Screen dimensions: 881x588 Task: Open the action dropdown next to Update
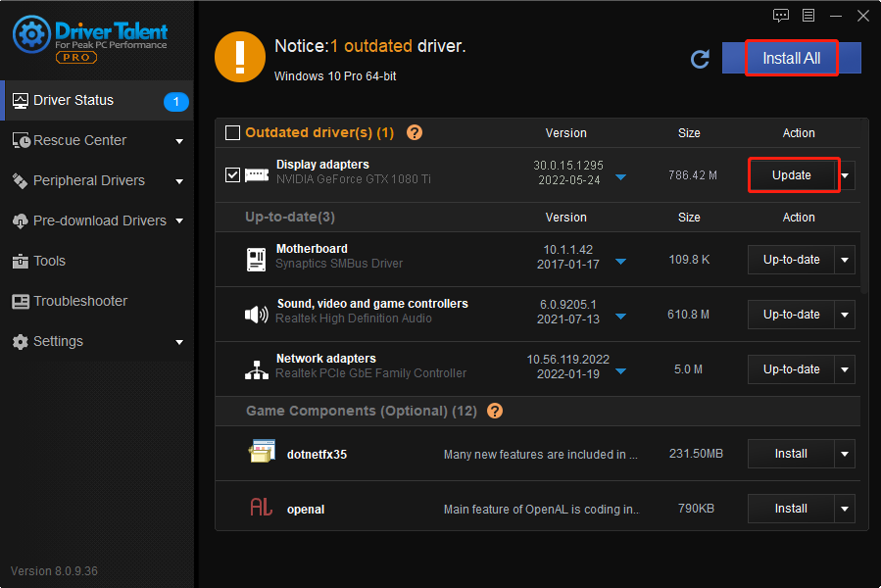point(848,175)
